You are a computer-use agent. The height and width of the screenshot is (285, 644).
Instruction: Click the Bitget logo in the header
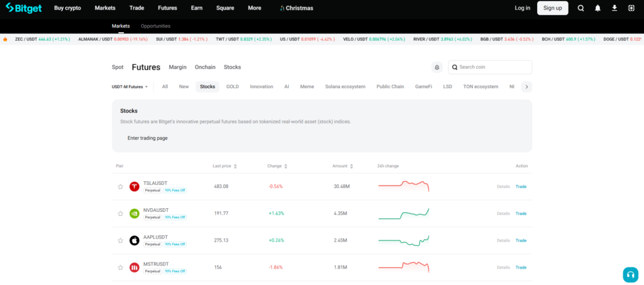24,8
